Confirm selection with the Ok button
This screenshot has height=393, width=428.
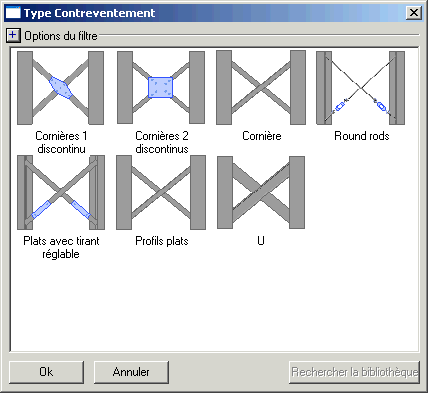(x=46, y=372)
